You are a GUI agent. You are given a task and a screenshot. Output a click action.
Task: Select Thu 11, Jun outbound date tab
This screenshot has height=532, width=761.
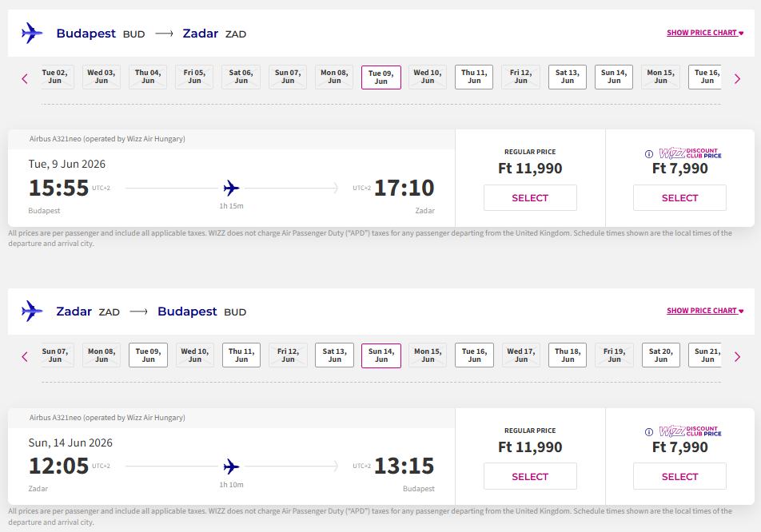pyautogui.click(x=474, y=77)
